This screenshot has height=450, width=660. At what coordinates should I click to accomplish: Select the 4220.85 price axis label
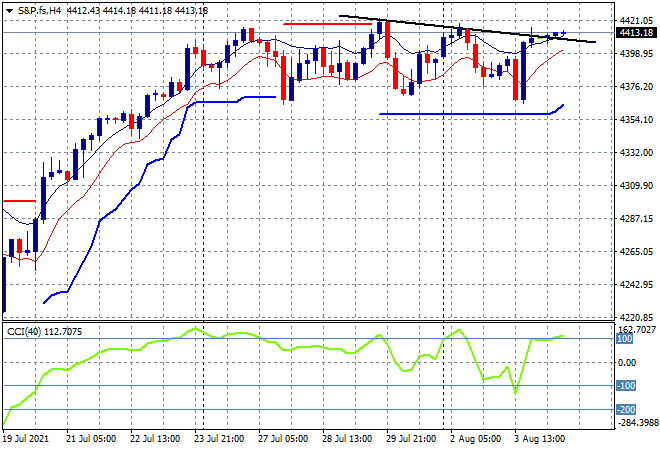pos(636,317)
